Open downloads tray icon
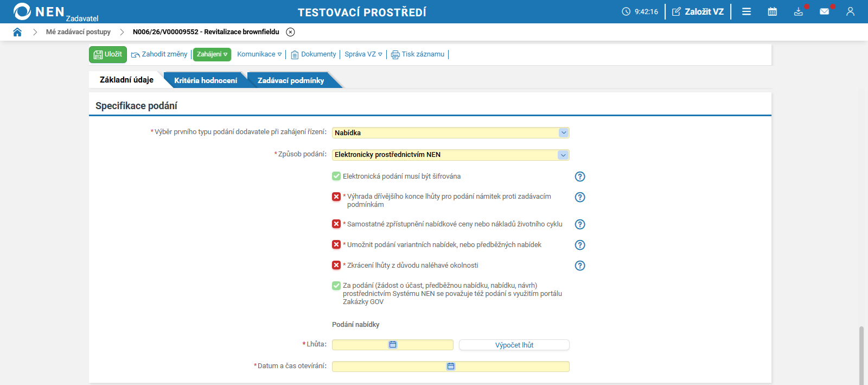Screen dimensions: 868x385 (x=799, y=11)
